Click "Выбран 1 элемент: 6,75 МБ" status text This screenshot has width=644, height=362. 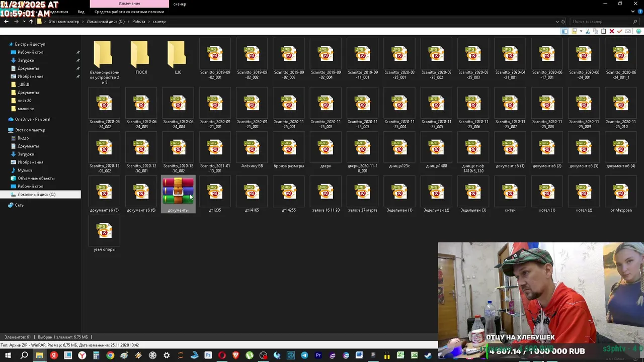63,337
